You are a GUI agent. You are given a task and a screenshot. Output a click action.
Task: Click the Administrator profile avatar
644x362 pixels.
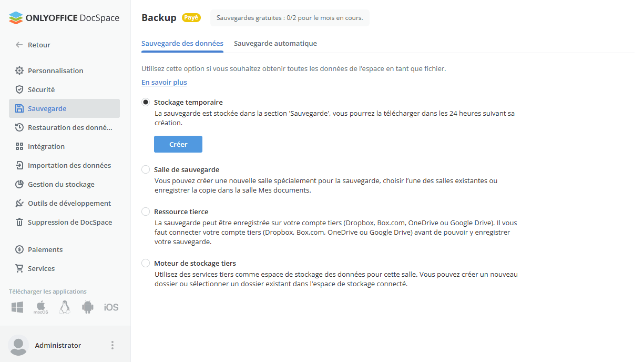tap(18, 345)
